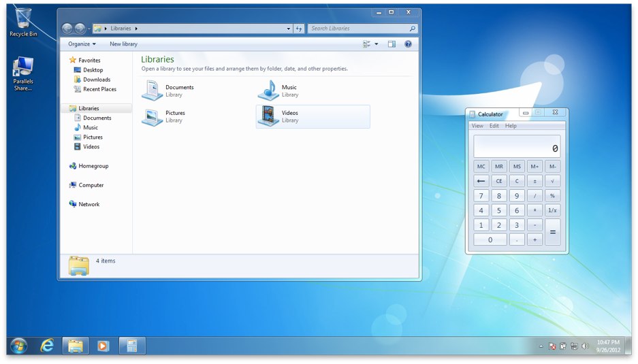Image resolution: width=638 pixels, height=364 pixels.
Task: Click the Search Libraries input field
Action: [357, 29]
